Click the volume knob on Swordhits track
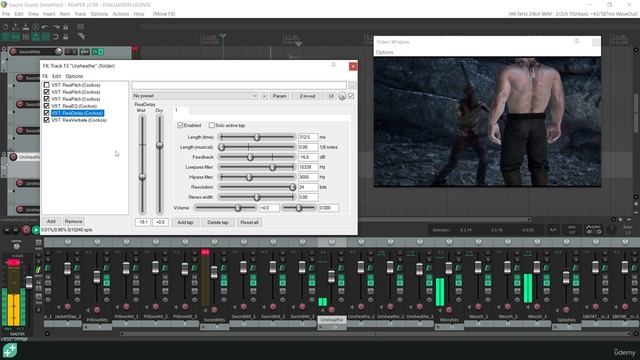 click(58, 51)
